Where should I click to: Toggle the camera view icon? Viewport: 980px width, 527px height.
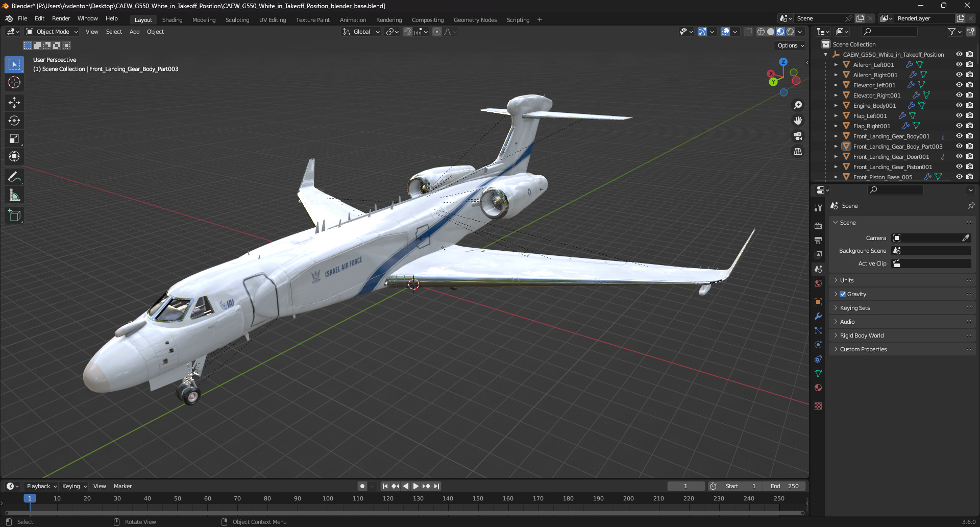(x=798, y=136)
